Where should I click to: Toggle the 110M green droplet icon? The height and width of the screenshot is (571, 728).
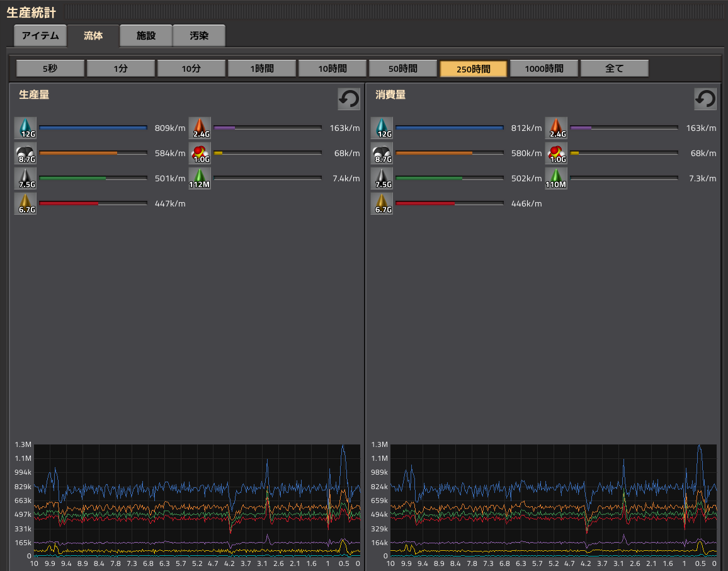pos(556,178)
